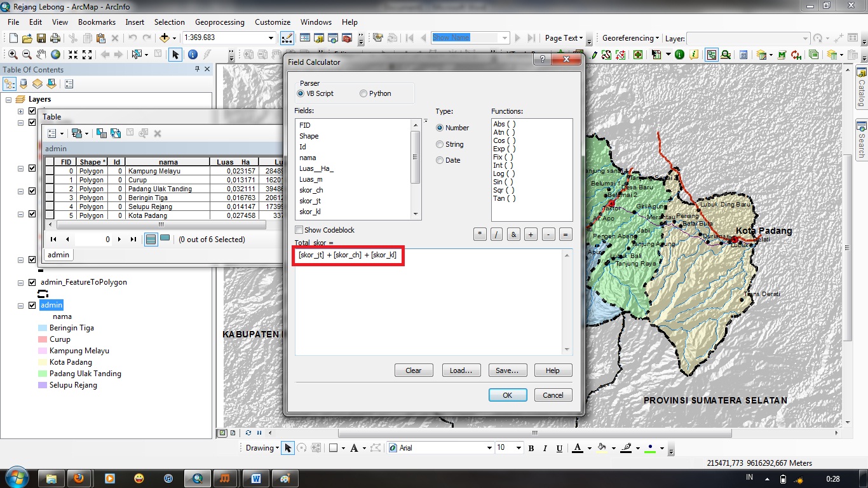Enable the Show Codeblock checkbox
Viewport: 868px width, 488px height.
point(297,229)
